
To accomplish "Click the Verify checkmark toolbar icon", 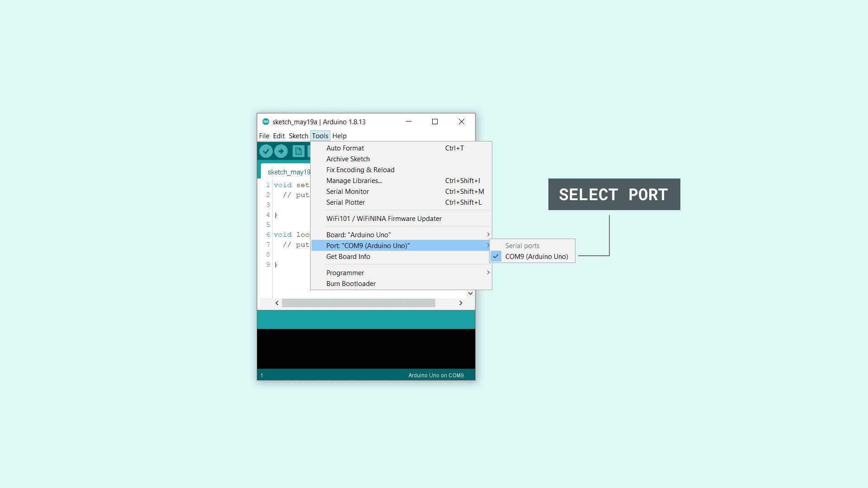I will (266, 151).
